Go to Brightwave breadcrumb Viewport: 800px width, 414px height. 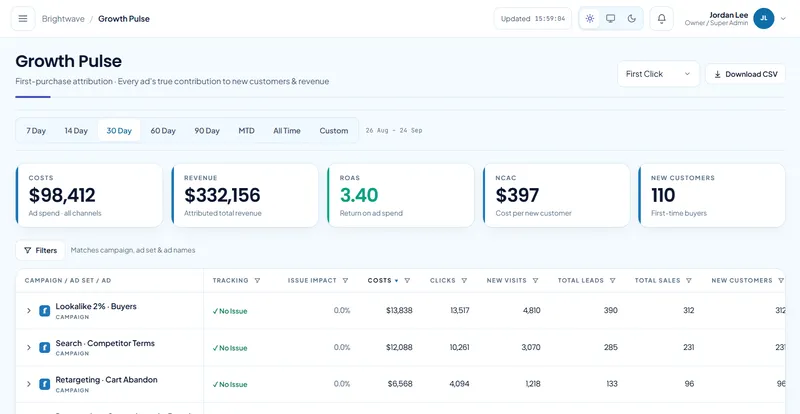click(63, 19)
